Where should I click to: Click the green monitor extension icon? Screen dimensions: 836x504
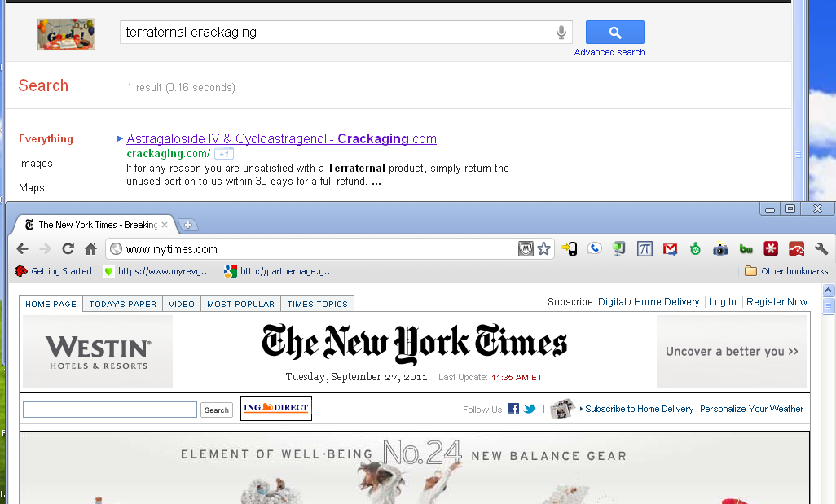pos(619,249)
